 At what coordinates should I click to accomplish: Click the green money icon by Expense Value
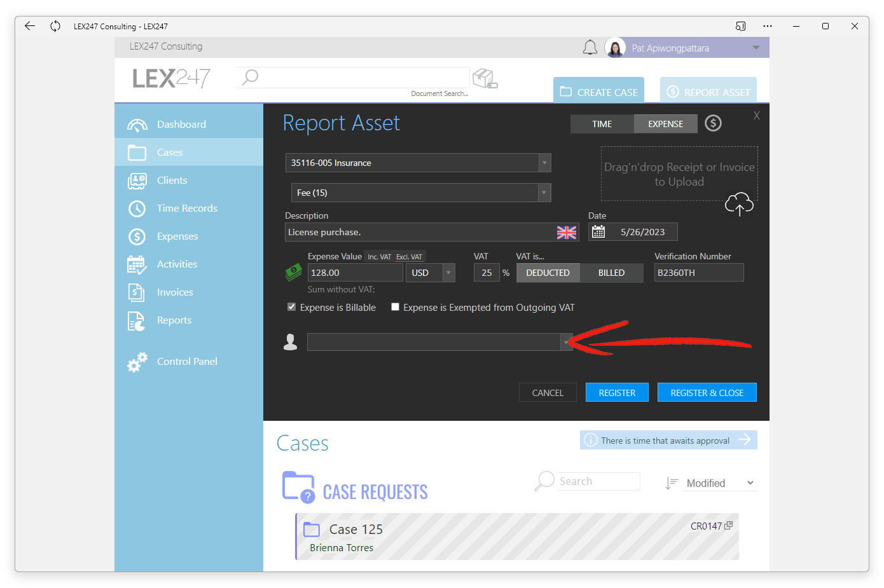(x=293, y=273)
